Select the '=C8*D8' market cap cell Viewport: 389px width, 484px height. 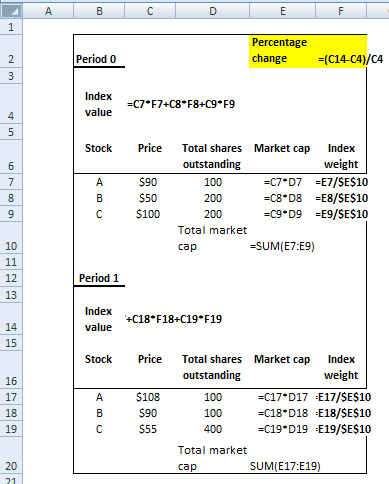point(282,198)
